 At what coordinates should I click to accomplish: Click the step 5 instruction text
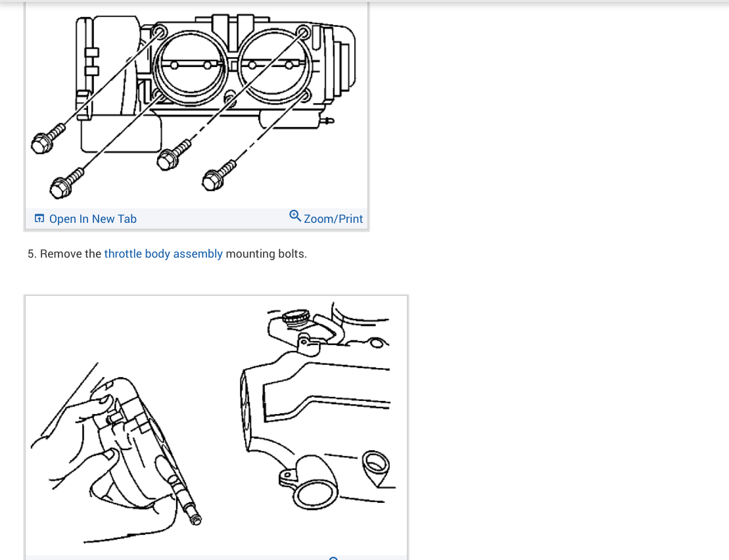coord(168,254)
